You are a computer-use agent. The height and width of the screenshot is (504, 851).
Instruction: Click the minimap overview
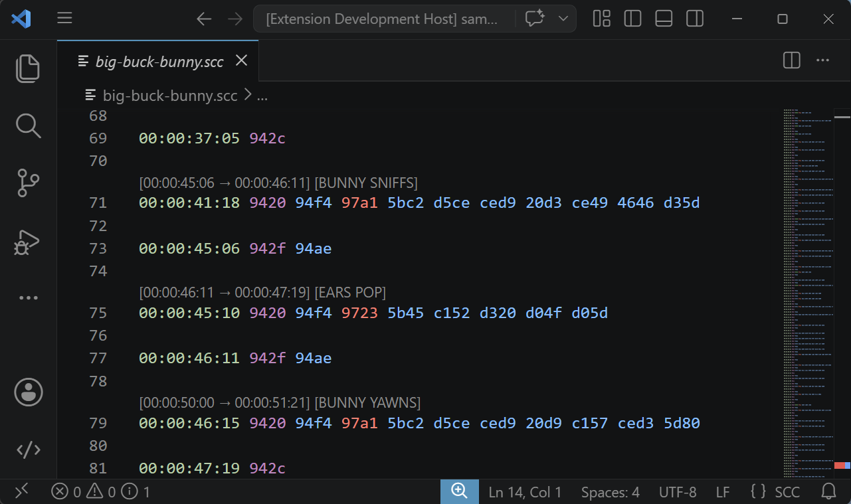click(x=808, y=293)
